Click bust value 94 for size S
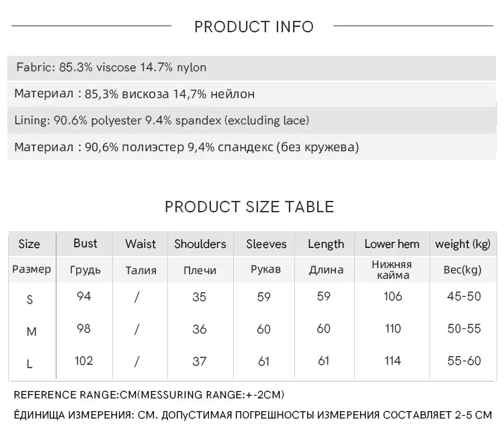The image size is (504, 434). click(x=83, y=296)
